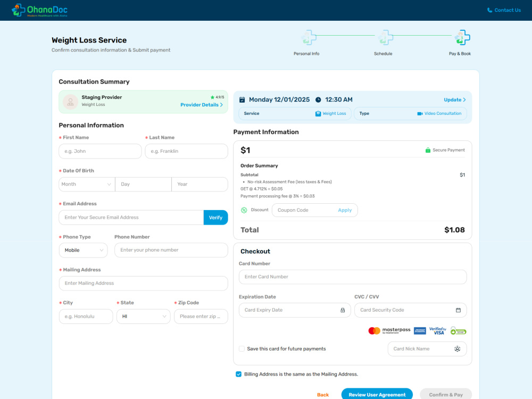Click the GET @ 4.712% = $0.05 line
Screen dimensions: 532x399
262,189
